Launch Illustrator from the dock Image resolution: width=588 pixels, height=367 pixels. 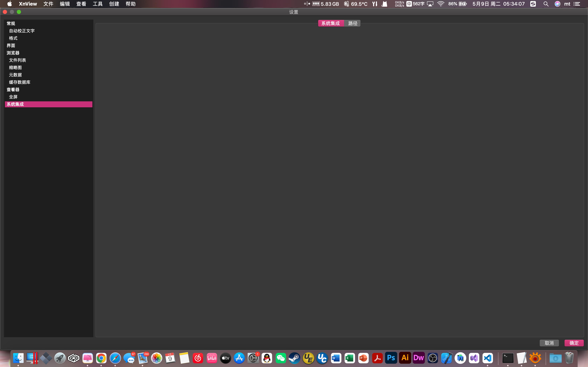[405, 358]
